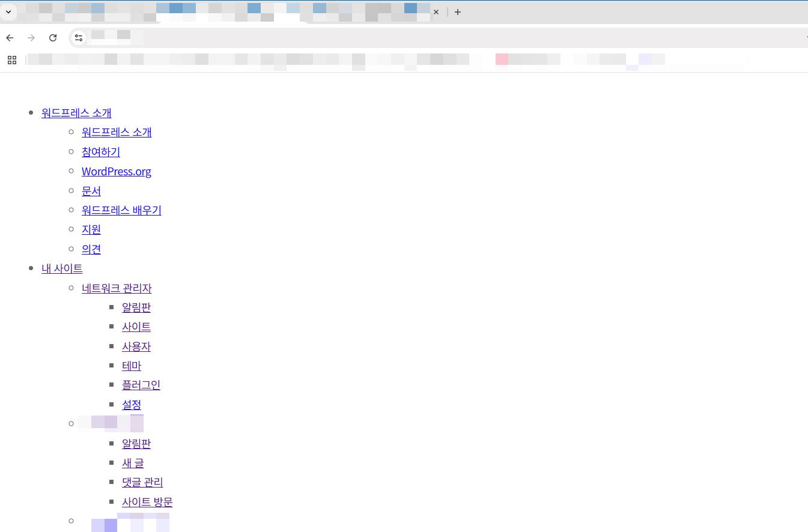Select the 내 사이트 menu item
Screen dimensions: 808x532
click(x=62, y=268)
